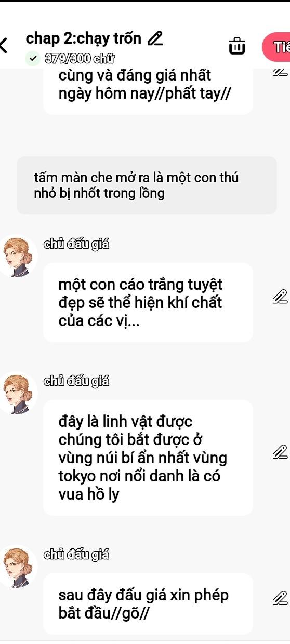Edit the 'đây là linh vật' message
The height and width of the screenshot is (644, 290).
pos(279,452)
